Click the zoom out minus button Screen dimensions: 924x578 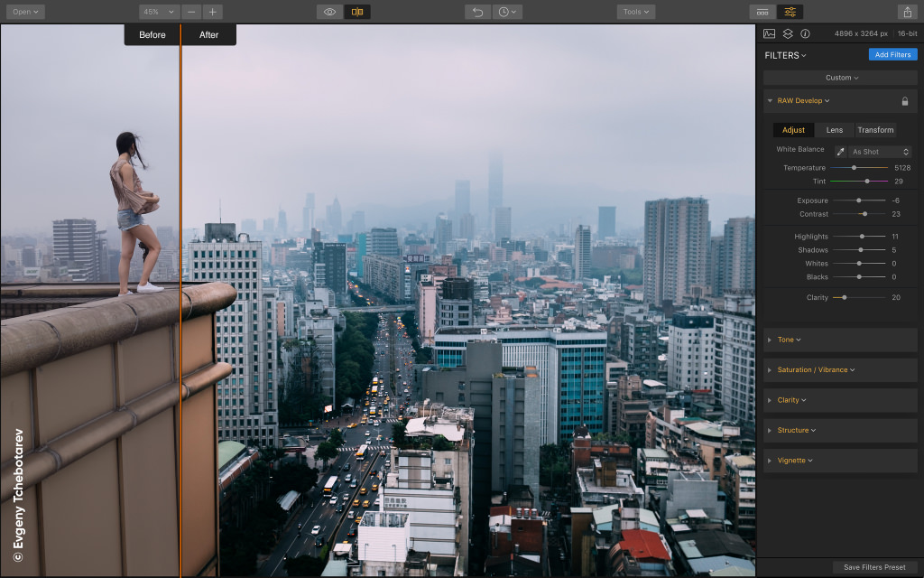click(191, 12)
